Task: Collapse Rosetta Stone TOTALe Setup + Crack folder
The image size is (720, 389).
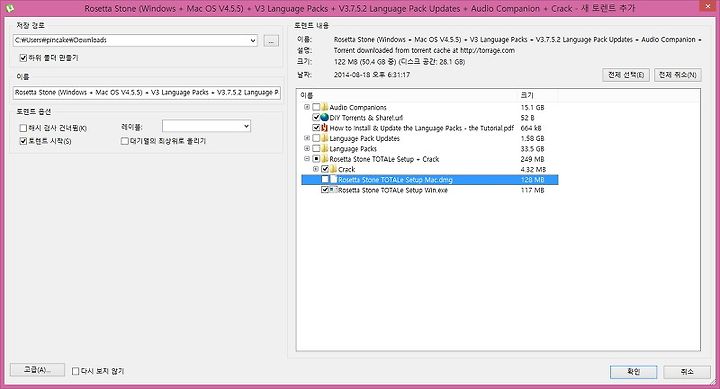Action: 307,159
